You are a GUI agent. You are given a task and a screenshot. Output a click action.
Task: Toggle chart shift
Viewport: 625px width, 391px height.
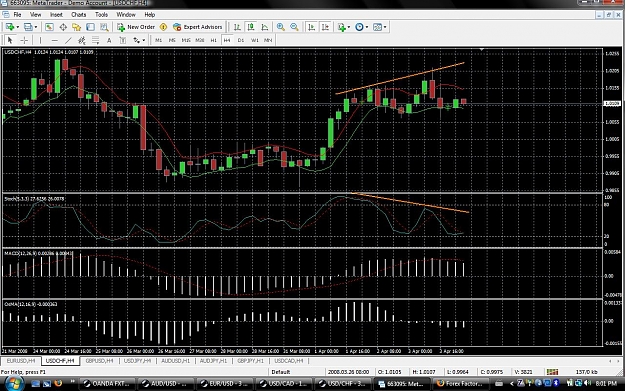click(325, 27)
